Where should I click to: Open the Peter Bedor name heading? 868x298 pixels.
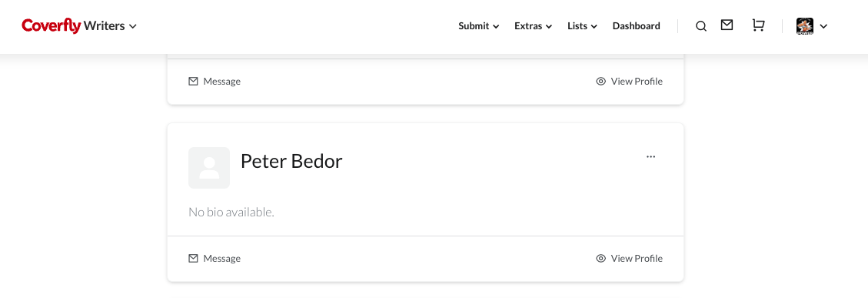(291, 161)
